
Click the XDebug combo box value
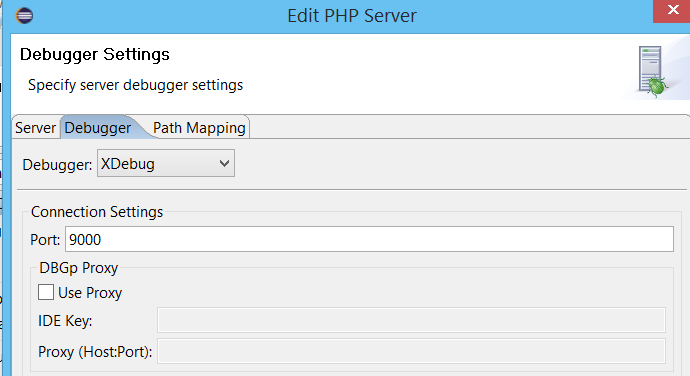(x=166, y=163)
